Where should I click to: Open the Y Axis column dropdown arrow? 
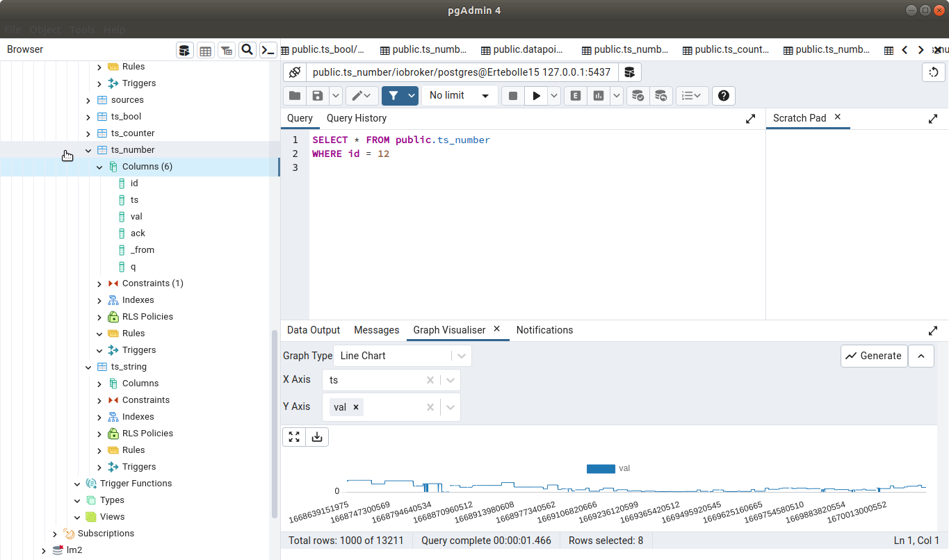[x=451, y=407]
